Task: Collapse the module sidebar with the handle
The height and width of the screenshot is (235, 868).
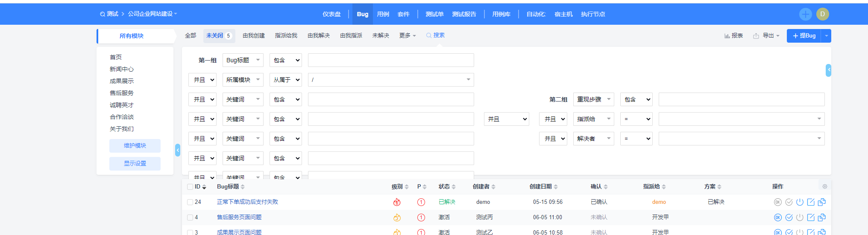Action: [x=178, y=150]
